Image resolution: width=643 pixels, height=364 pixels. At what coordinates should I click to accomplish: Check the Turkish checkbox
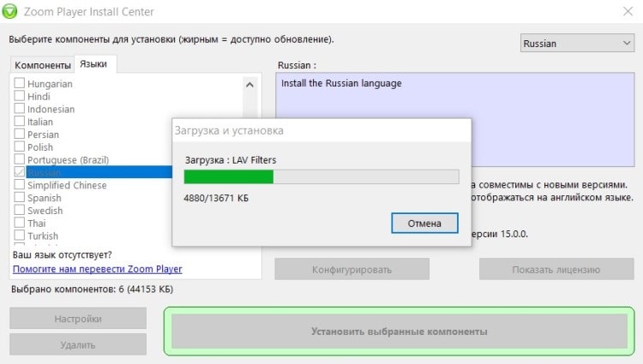coord(19,236)
